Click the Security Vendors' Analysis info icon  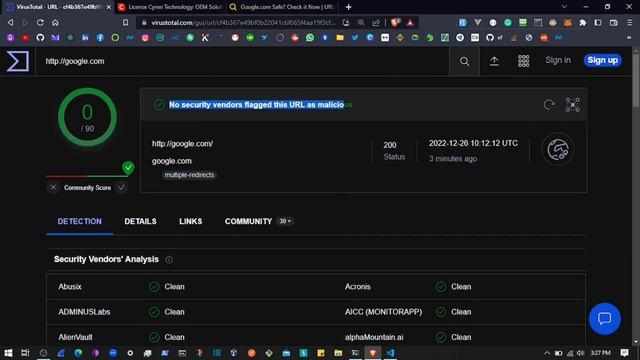click(169, 260)
